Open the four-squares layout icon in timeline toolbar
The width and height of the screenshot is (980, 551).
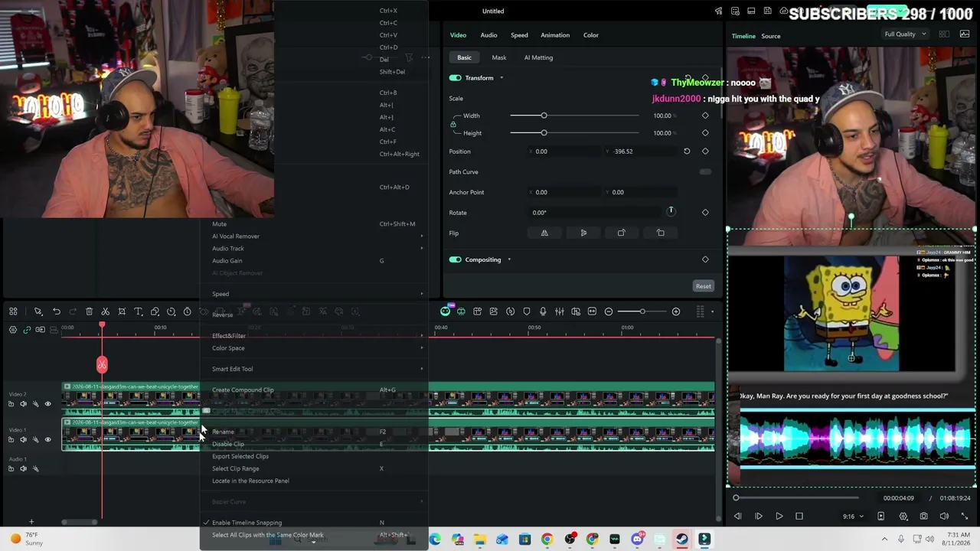13,311
